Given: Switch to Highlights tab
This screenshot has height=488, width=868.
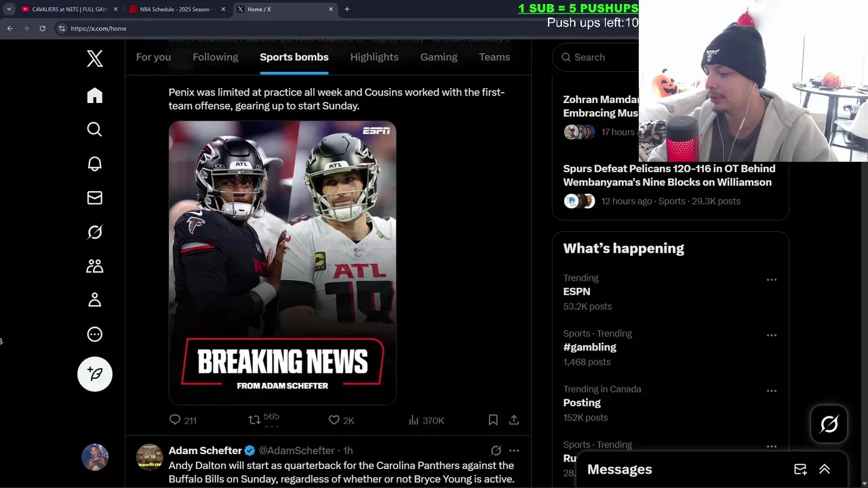Looking at the screenshot, I should 374,57.
